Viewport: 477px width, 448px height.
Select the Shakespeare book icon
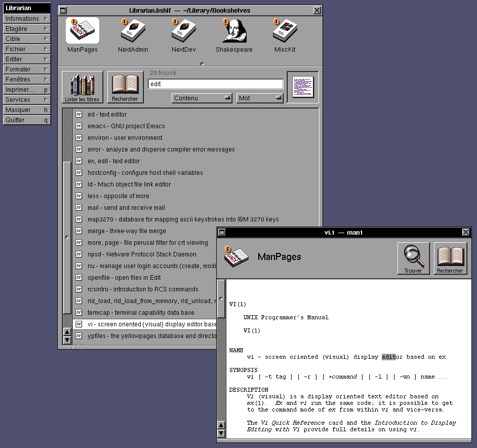[x=234, y=30]
